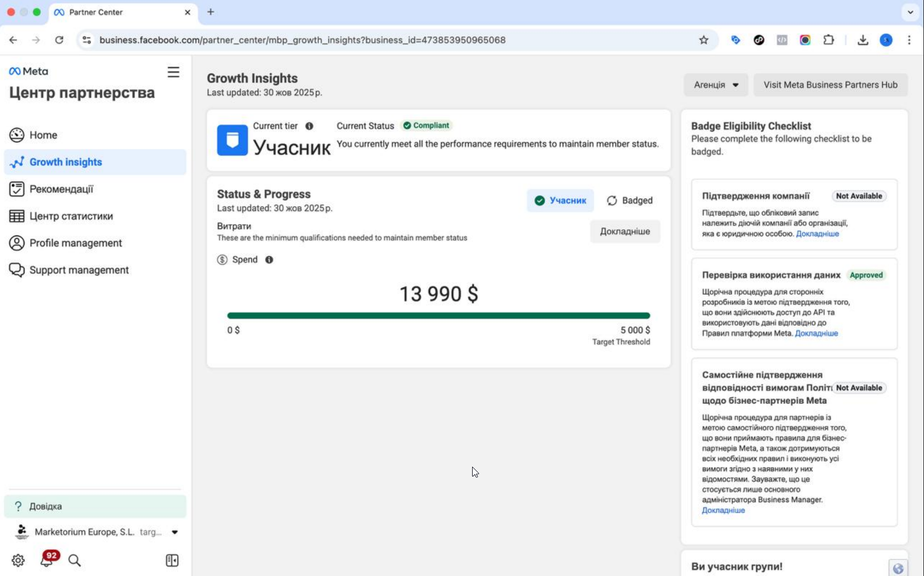Go back in browser history

(13, 40)
